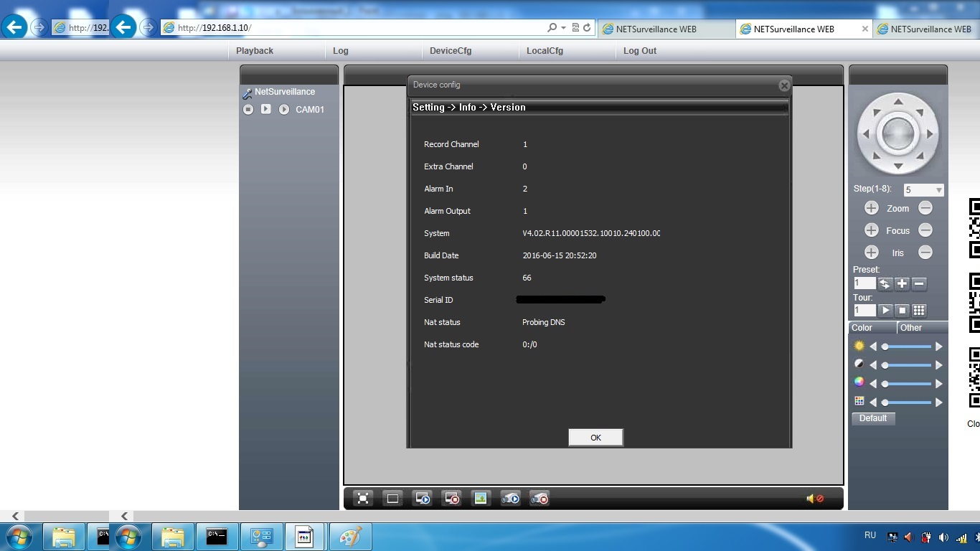The height and width of the screenshot is (551, 980).
Task: Toggle CAM01 stop button
Action: (248, 110)
